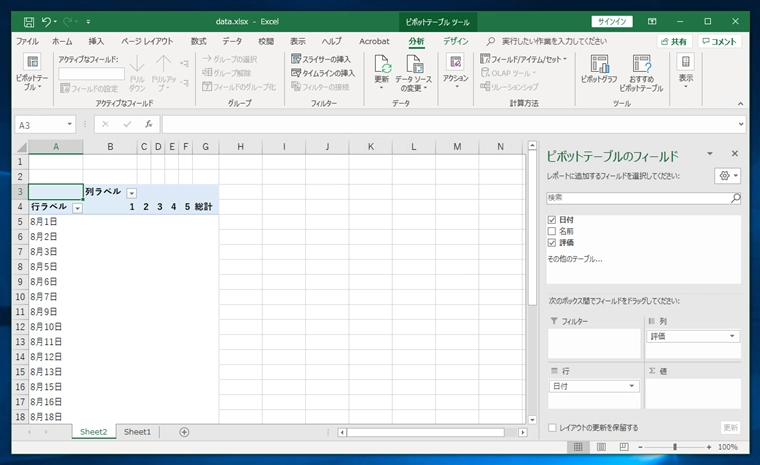Click the PivotChart (ピボットグラフ) icon
Image resolution: width=760 pixels, height=465 pixels.
(598, 70)
